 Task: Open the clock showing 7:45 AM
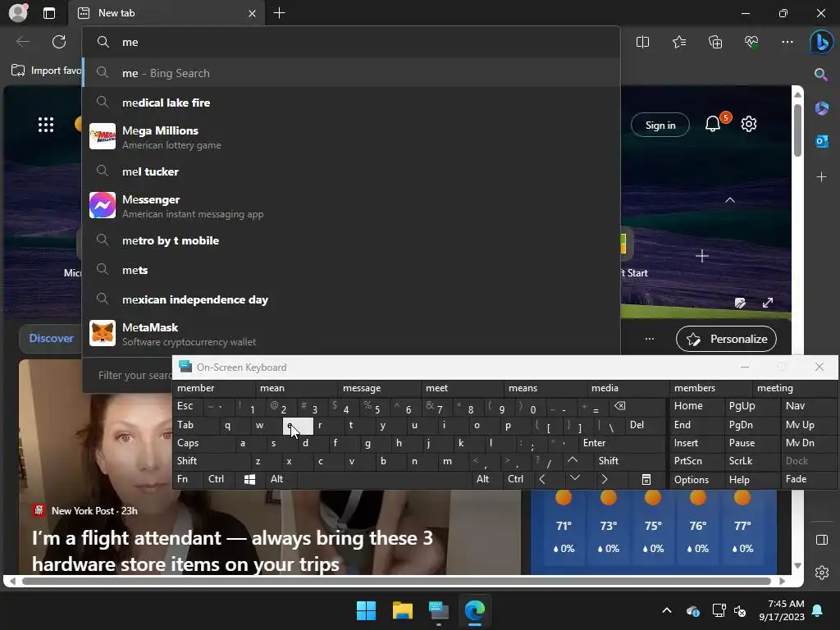pos(782,610)
